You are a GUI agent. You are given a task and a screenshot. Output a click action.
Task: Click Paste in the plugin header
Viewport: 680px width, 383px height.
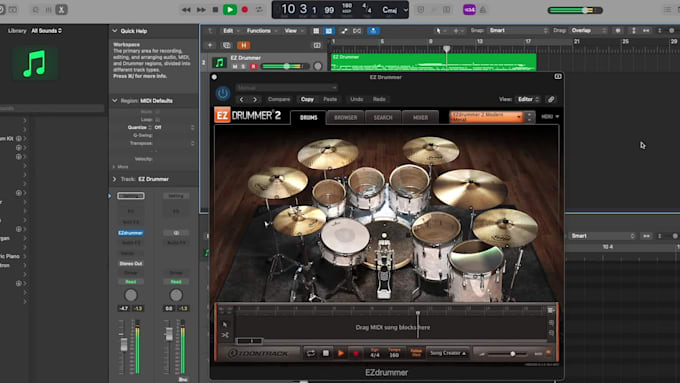pos(330,99)
